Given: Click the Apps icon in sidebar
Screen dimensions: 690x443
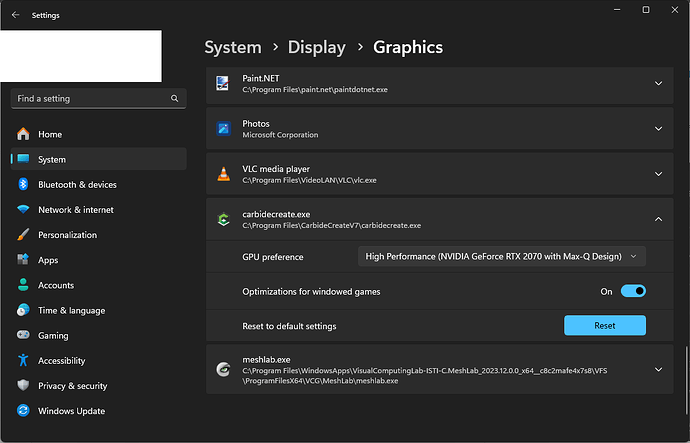Looking at the screenshot, I should (x=23, y=260).
